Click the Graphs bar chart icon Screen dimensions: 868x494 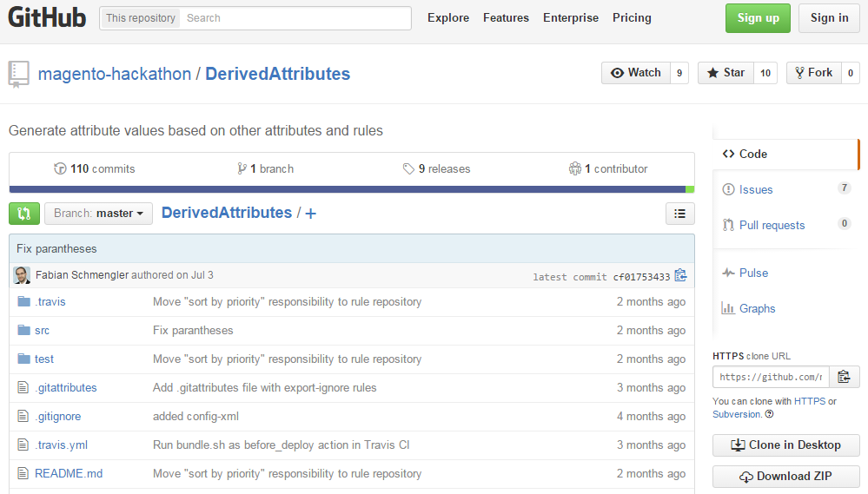728,308
